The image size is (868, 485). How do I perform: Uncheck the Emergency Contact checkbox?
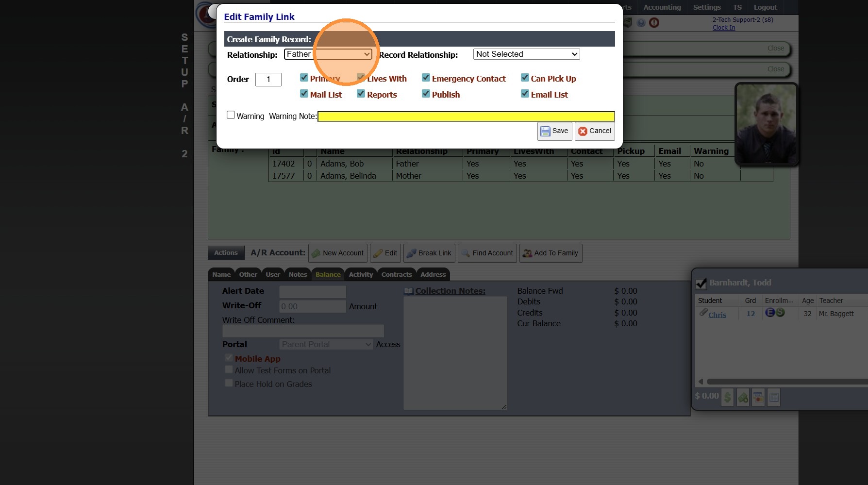(x=426, y=78)
